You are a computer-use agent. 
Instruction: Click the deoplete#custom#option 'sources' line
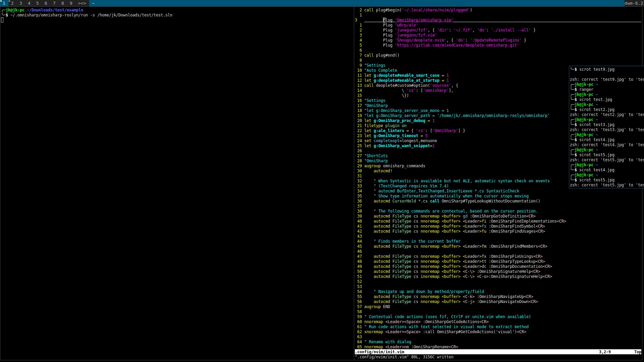pos(411,85)
